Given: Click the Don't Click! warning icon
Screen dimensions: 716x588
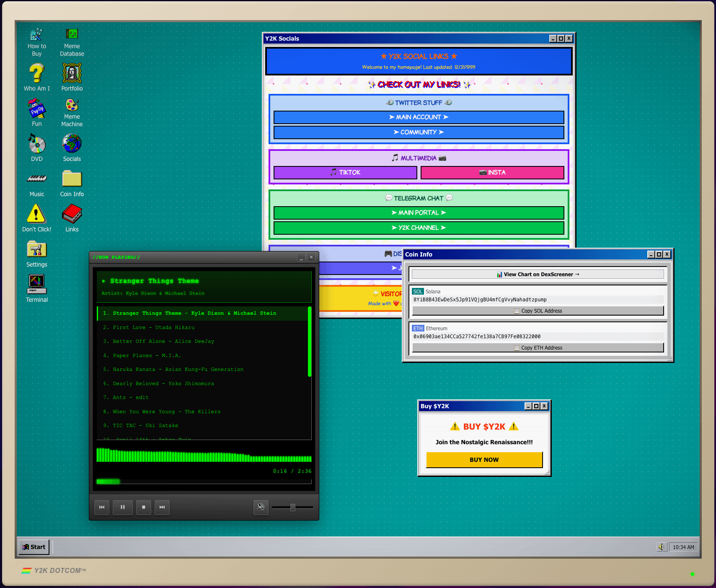Looking at the screenshot, I should pos(36,215).
